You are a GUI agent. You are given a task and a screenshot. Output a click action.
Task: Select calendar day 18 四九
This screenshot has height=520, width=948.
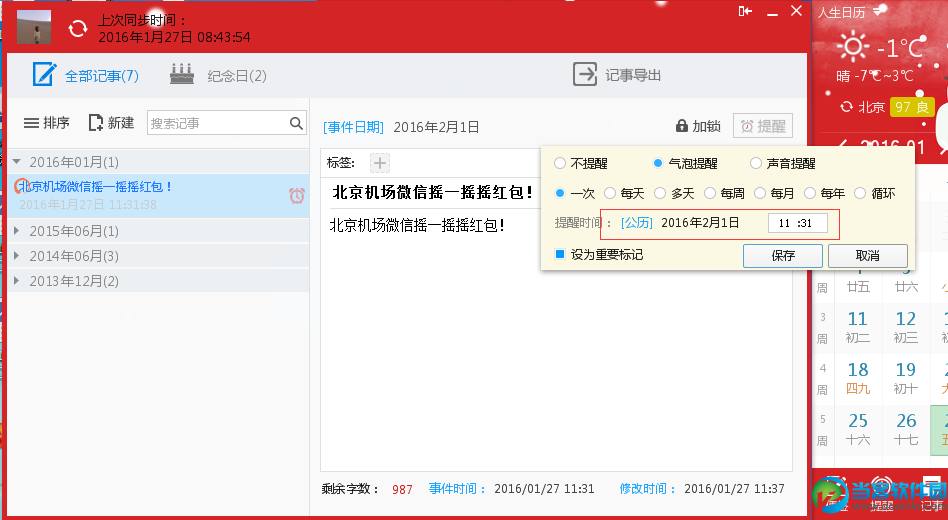click(857, 378)
